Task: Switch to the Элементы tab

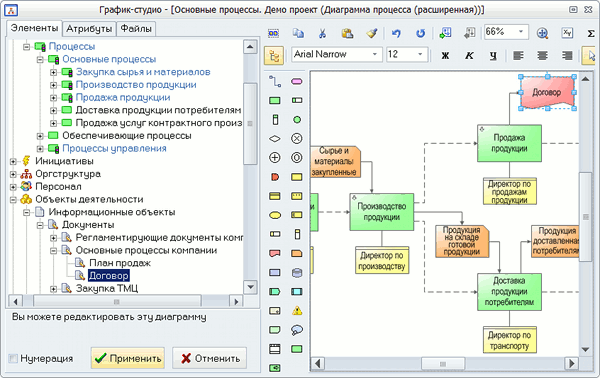Action: tap(34, 28)
